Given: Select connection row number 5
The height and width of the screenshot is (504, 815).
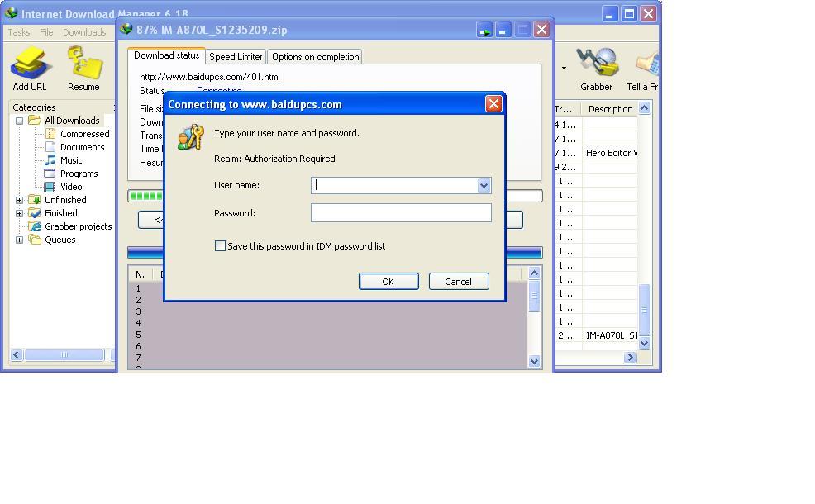Looking at the screenshot, I should point(138,335).
